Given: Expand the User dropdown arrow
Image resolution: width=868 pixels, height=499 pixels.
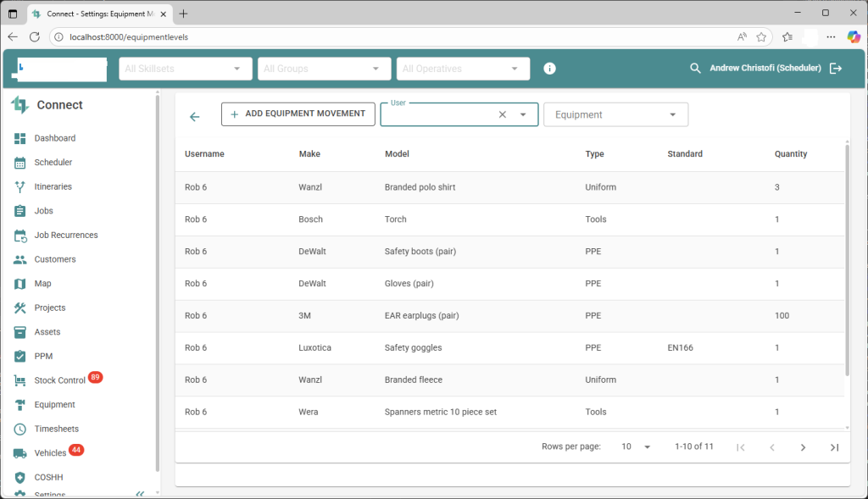Looking at the screenshot, I should pos(523,114).
